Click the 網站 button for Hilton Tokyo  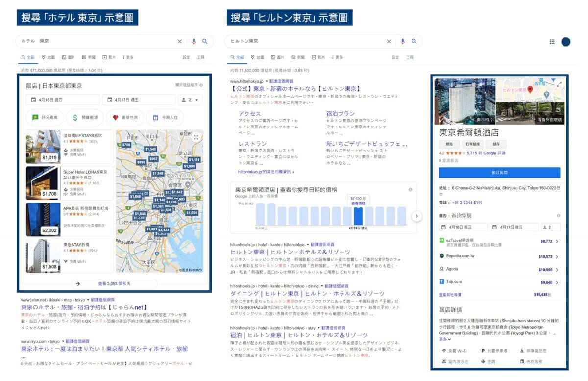tap(449, 145)
